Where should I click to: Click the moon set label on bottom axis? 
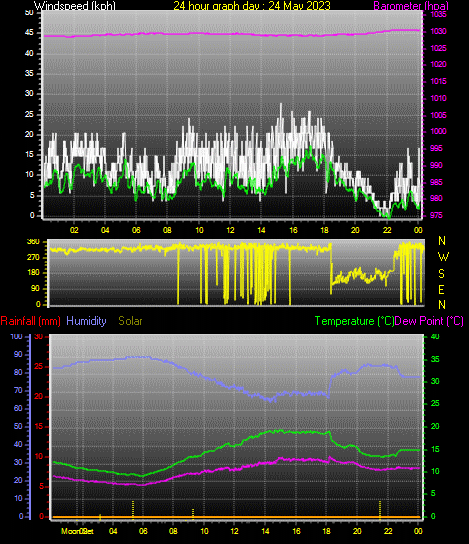click(x=77, y=531)
